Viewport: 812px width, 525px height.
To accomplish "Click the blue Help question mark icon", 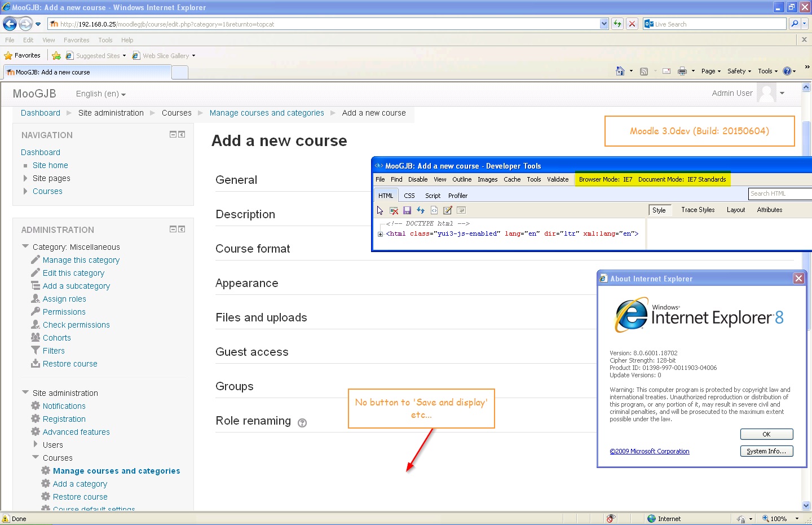I will 787,71.
